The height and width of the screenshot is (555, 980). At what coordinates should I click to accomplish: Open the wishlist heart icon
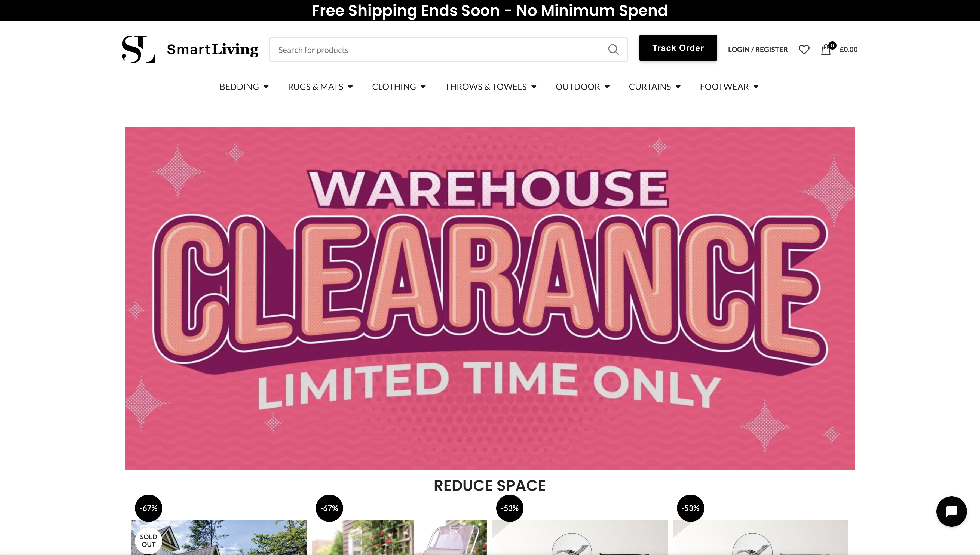click(804, 50)
